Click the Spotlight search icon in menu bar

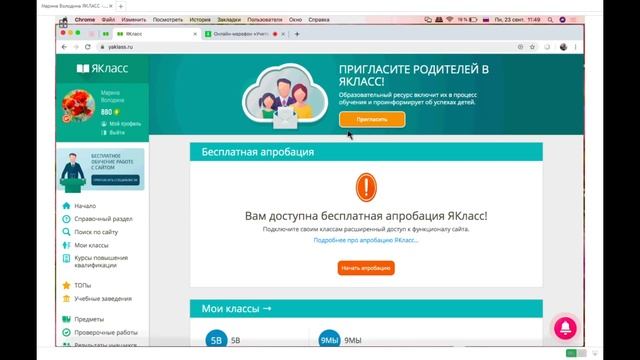pos(550,20)
